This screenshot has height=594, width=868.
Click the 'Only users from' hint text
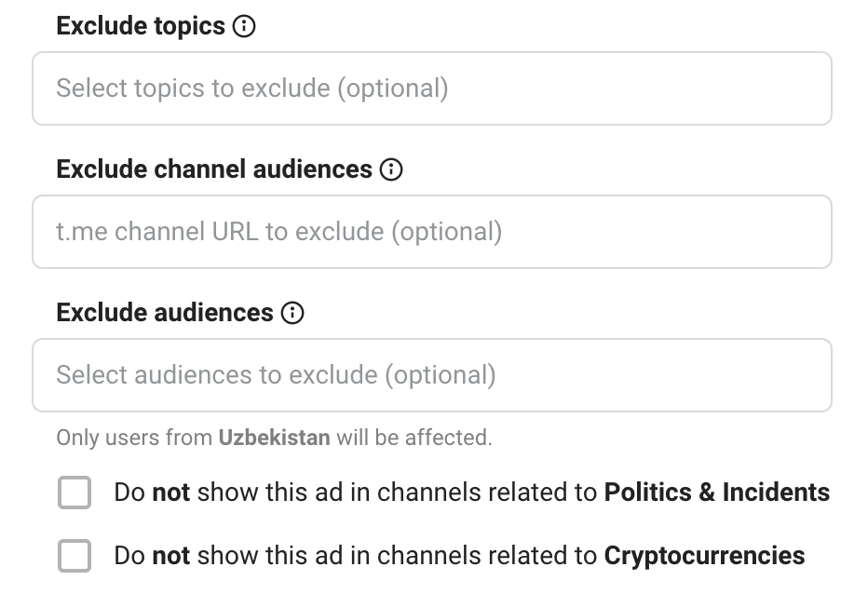point(134,438)
